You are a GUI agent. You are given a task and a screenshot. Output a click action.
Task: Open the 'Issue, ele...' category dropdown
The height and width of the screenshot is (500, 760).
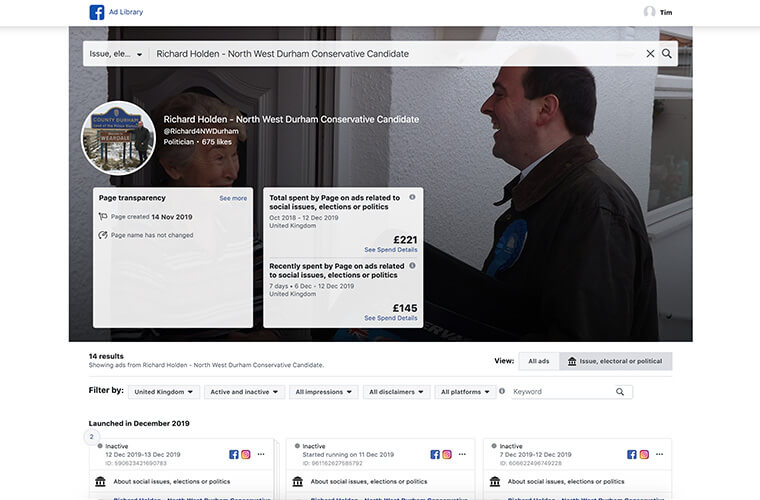pyautogui.click(x=115, y=54)
